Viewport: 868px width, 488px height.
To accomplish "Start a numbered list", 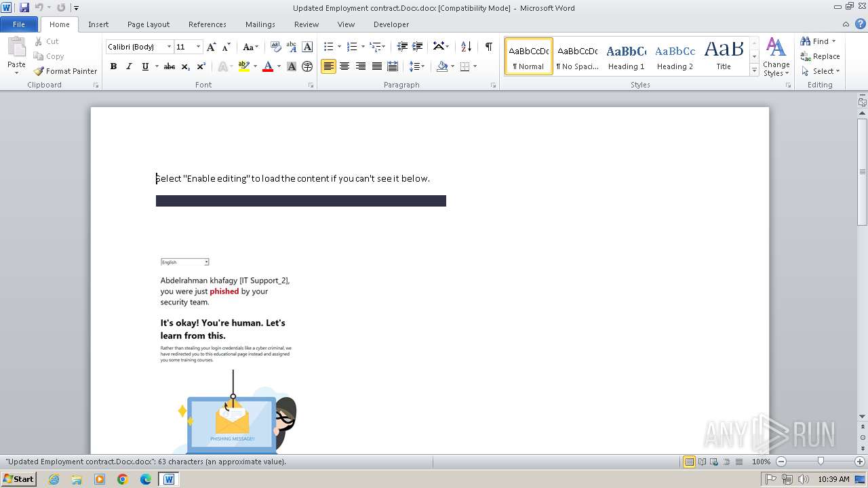I will tap(352, 47).
